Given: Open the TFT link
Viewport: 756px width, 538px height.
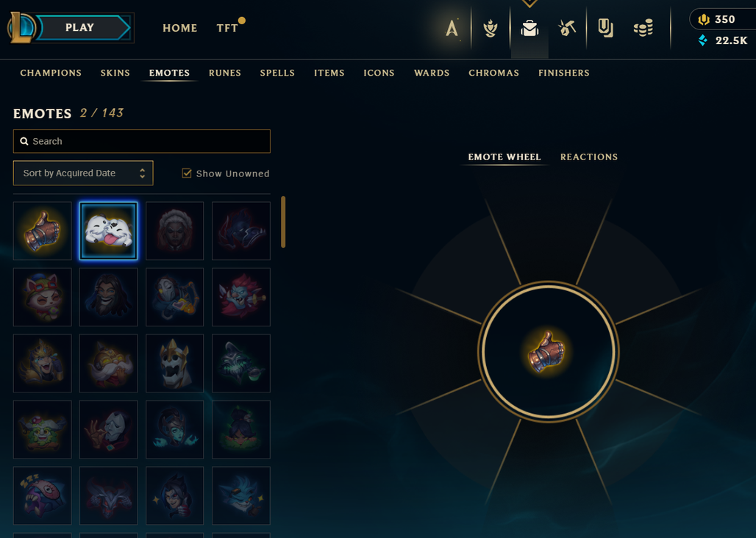Looking at the screenshot, I should click(x=227, y=28).
